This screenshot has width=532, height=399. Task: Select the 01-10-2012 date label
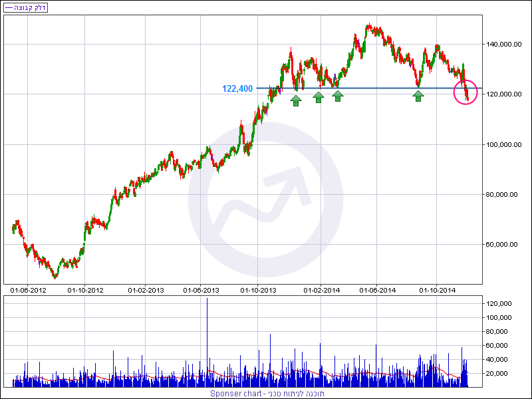pyautogui.click(x=85, y=291)
